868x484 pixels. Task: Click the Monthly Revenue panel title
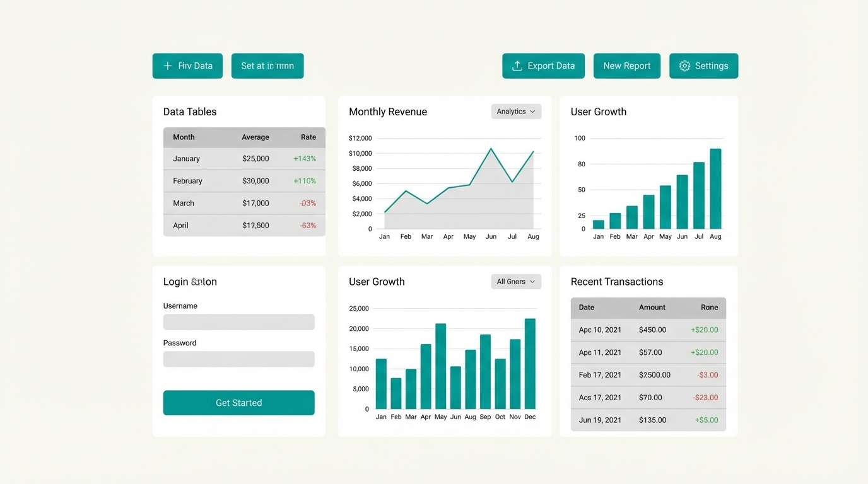pos(387,111)
